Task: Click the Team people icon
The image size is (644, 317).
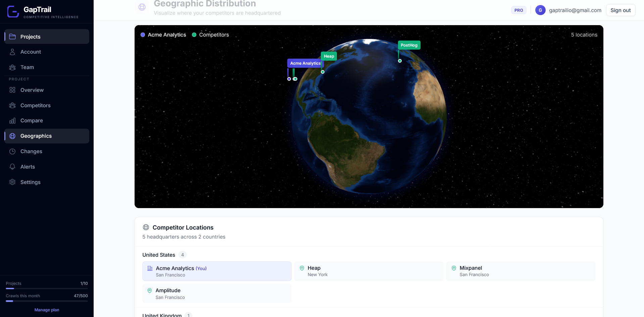Action: coord(12,67)
